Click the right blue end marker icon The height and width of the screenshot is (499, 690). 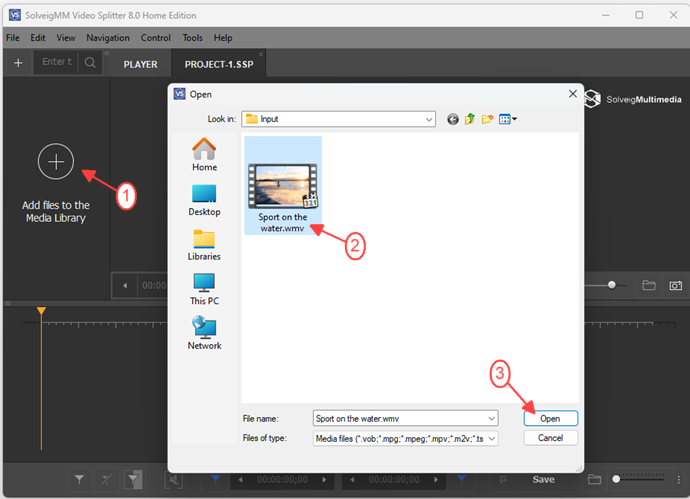point(461,479)
